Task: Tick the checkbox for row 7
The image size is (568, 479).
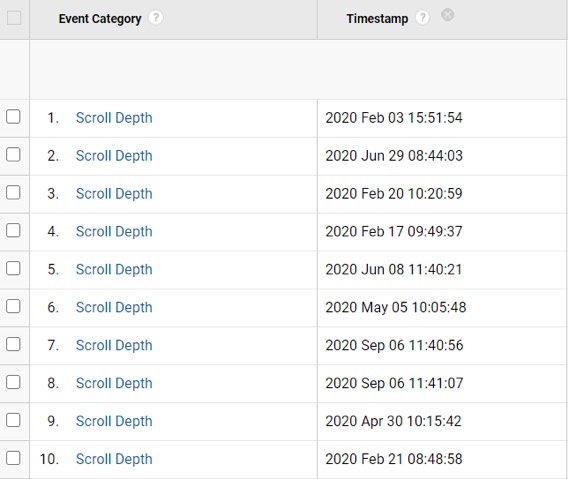Action: point(13,344)
